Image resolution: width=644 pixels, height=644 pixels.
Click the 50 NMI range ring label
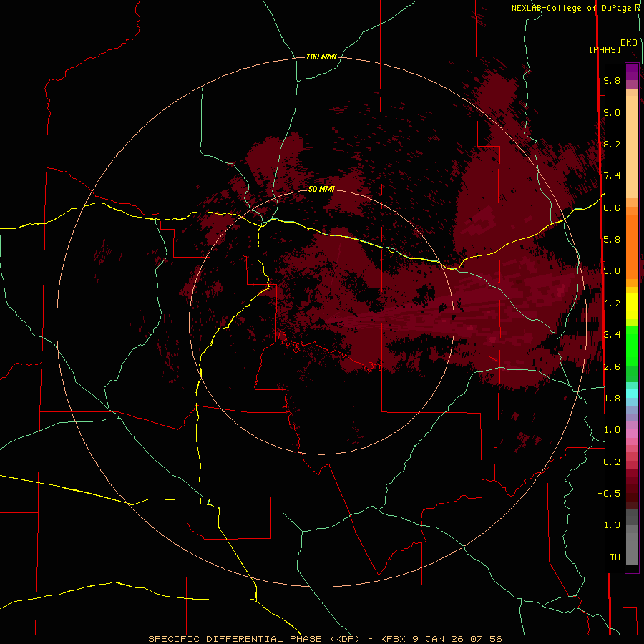coord(321,189)
